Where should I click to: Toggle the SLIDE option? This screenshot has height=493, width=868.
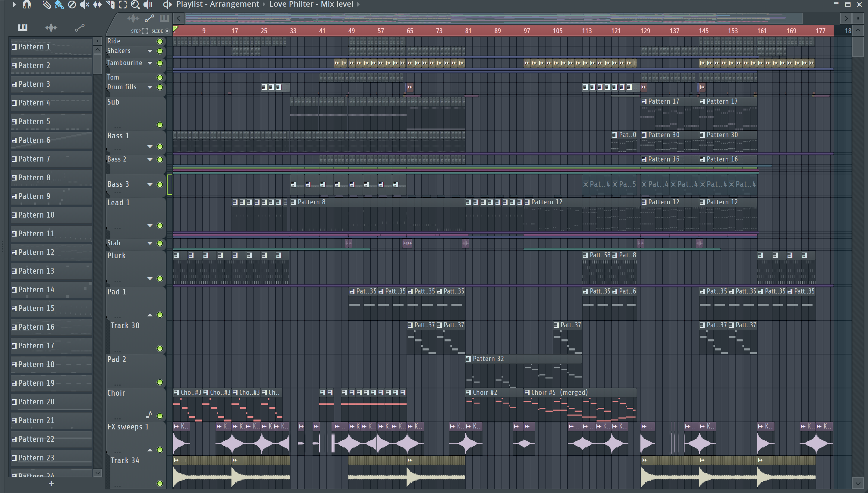click(167, 31)
